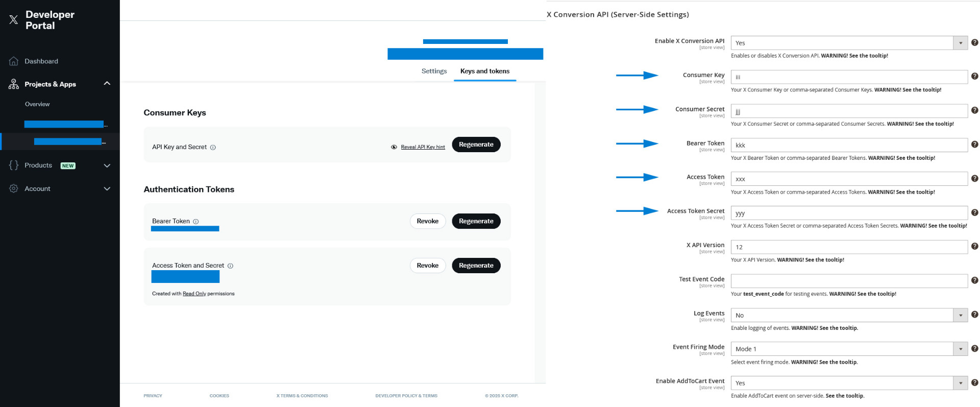Open the Dashboard home icon
Screen dimensions: 980x407
[14, 61]
